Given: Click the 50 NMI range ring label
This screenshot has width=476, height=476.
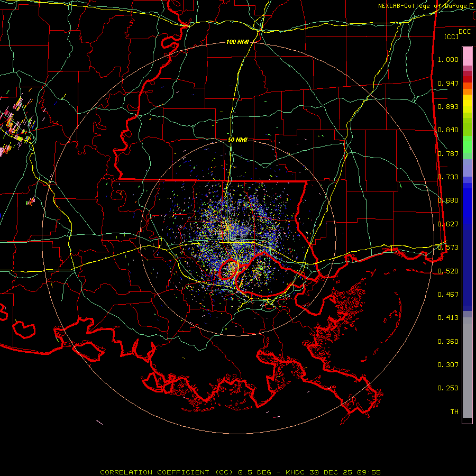Looking at the screenshot, I should pyautogui.click(x=237, y=140).
